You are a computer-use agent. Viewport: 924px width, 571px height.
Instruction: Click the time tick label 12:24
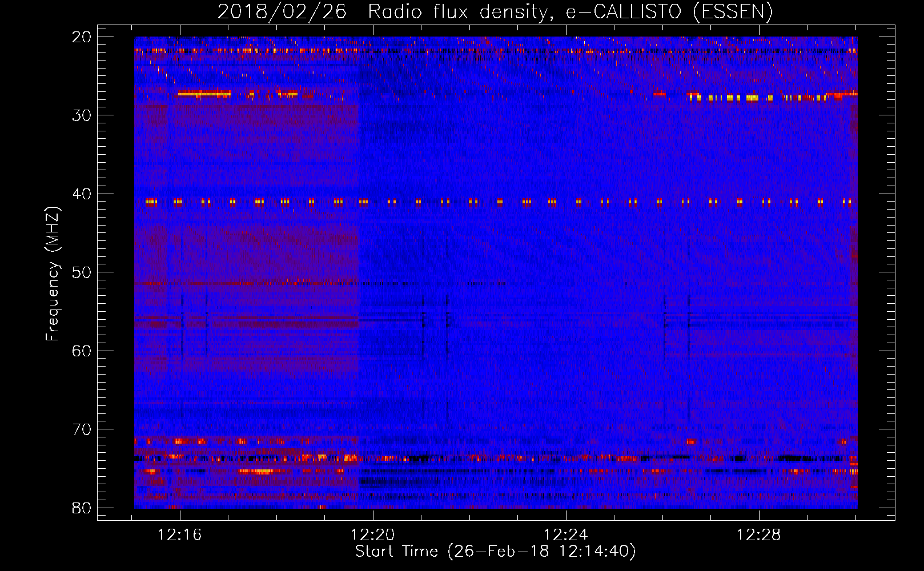coord(566,535)
